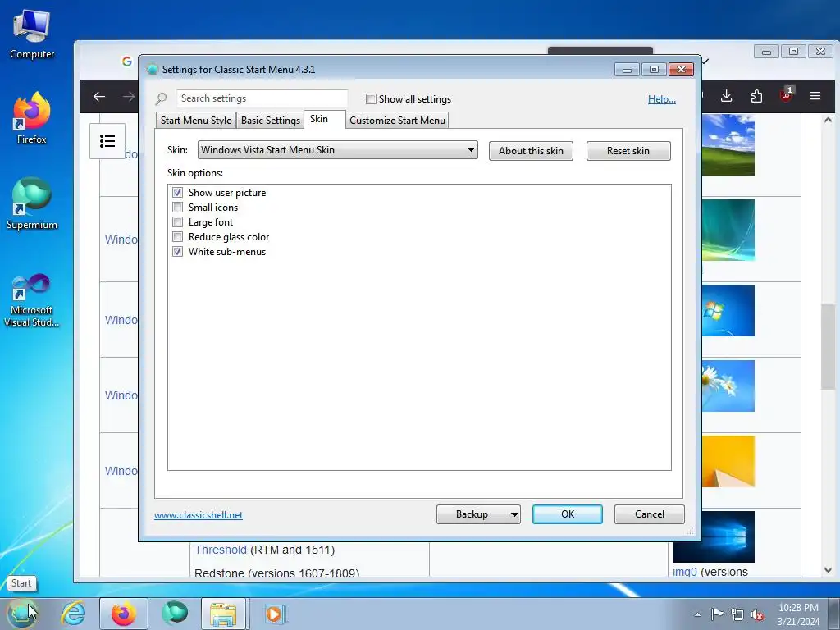Enable Show all settings checkbox
The width and height of the screenshot is (840, 630).
pyautogui.click(x=371, y=98)
